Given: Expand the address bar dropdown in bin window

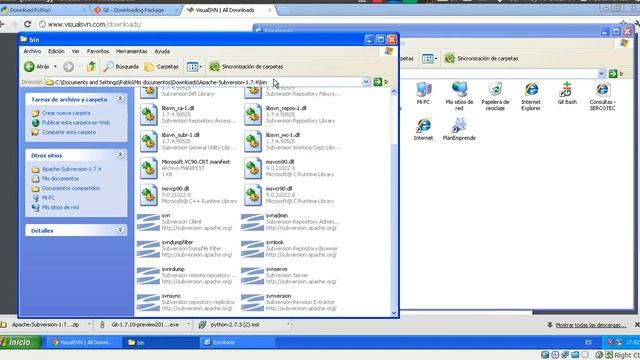Looking at the screenshot, I should coord(366,82).
